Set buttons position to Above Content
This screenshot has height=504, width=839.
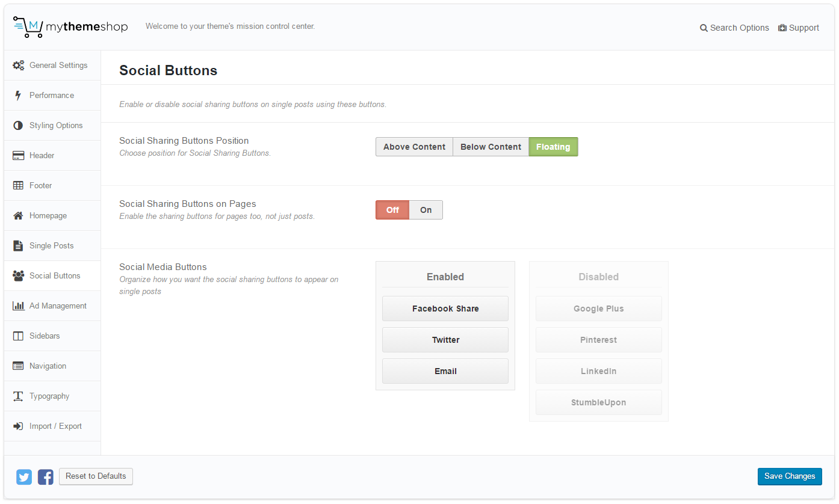pos(414,147)
